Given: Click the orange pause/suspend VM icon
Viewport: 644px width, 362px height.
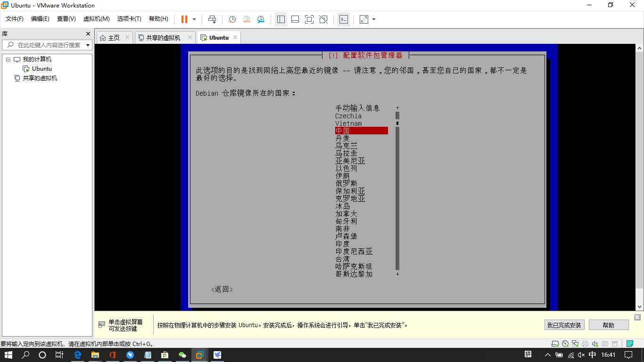Looking at the screenshot, I should [184, 19].
